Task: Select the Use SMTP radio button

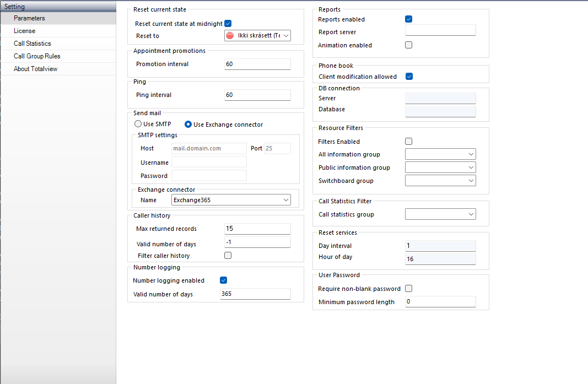Action: pyautogui.click(x=138, y=124)
